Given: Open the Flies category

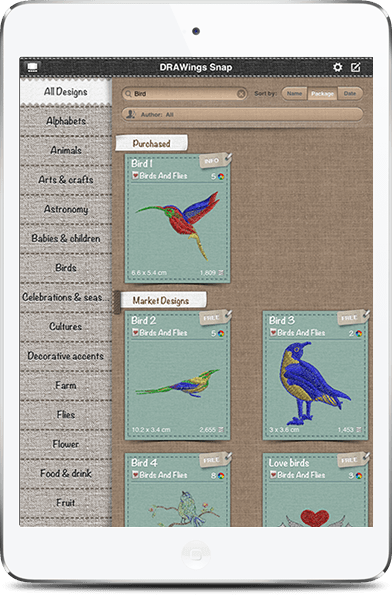Looking at the screenshot, I should [65, 414].
